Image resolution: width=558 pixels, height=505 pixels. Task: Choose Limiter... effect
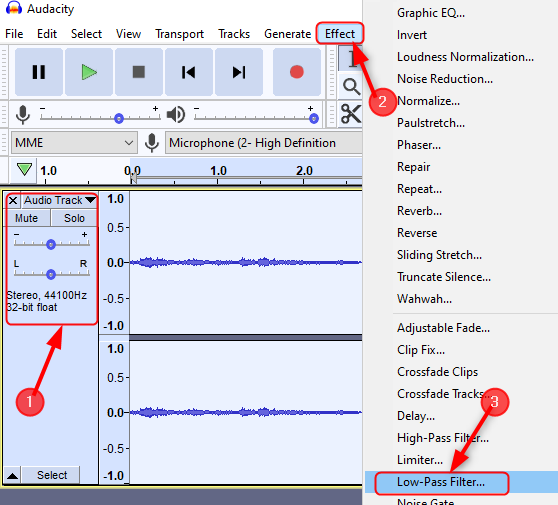pos(420,460)
